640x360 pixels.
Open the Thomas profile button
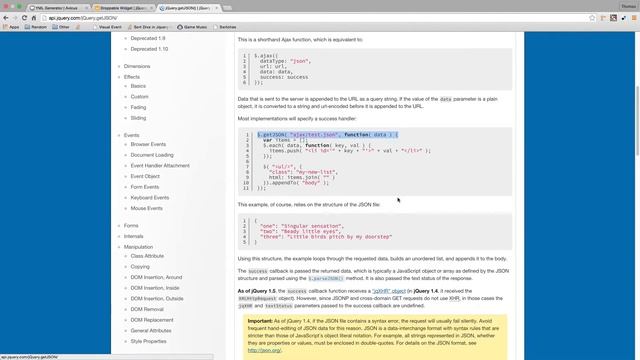628,6
